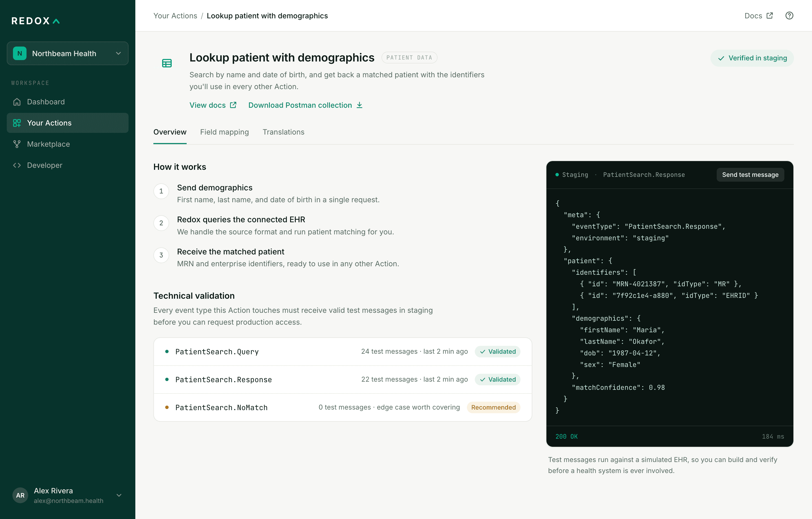Click the Recommended badge on NoMatch row
The height and width of the screenshot is (519, 812).
coord(493,407)
